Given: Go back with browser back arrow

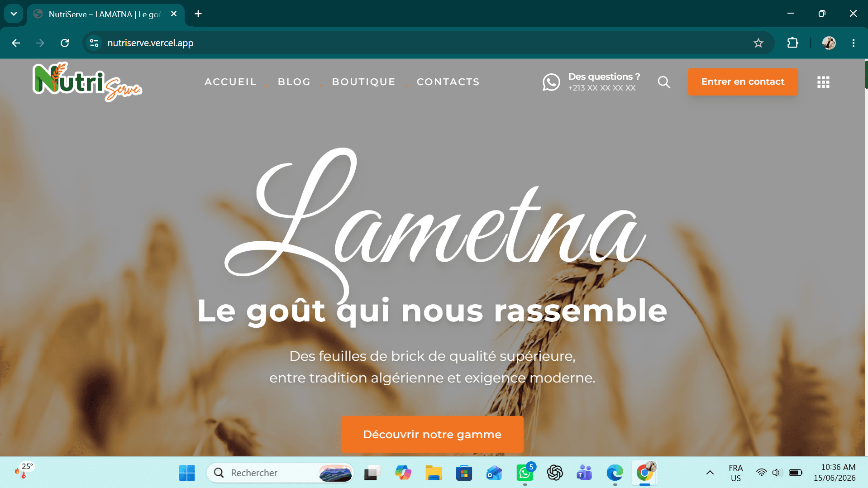Looking at the screenshot, I should pyautogui.click(x=16, y=43).
